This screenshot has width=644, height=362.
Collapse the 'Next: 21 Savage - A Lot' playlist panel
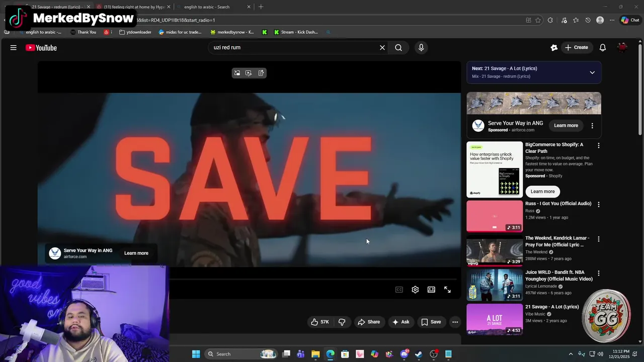click(592, 72)
